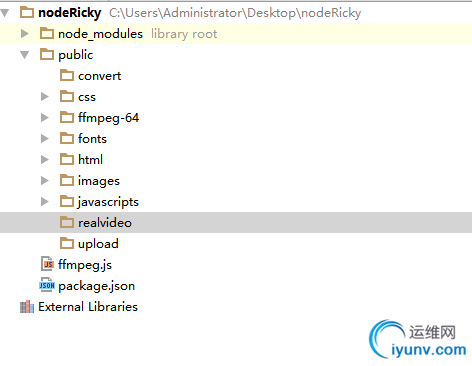472x366 pixels.
Task: Expand the javascripts folder arrow
Action: tap(45, 202)
